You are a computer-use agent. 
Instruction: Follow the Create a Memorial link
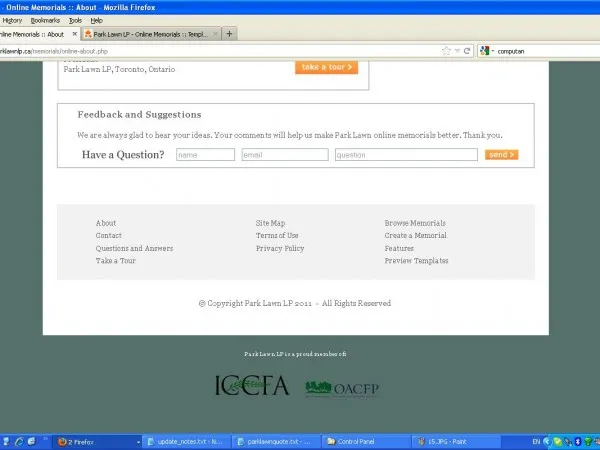[415, 236]
